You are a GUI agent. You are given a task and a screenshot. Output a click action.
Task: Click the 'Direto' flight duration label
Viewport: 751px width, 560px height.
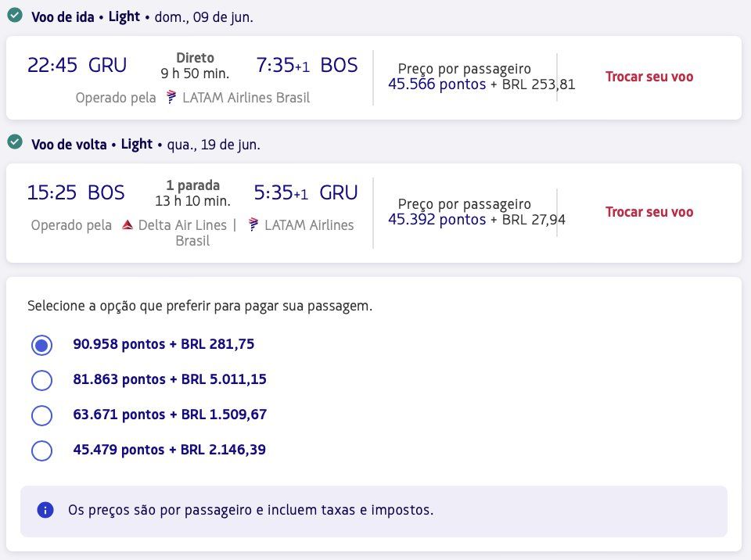pos(195,58)
